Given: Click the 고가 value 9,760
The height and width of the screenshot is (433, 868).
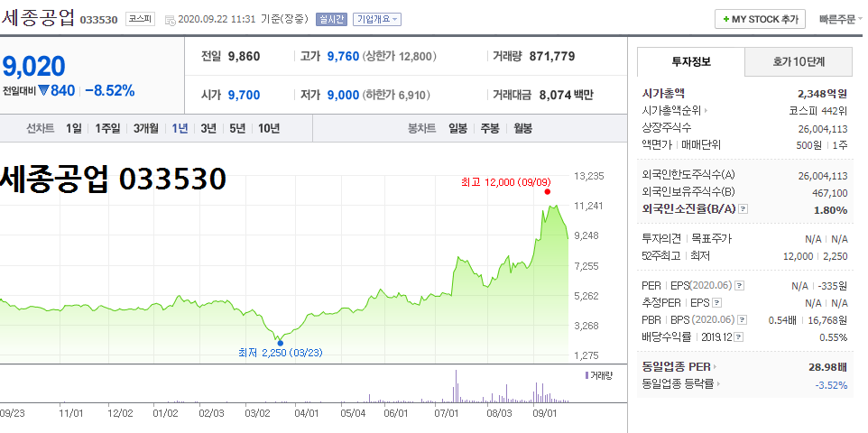Looking at the screenshot, I should pos(343,56).
